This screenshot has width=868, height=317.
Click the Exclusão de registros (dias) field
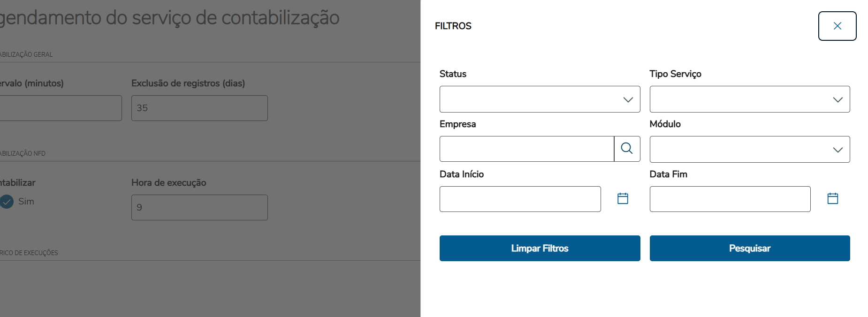pos(199,108)
